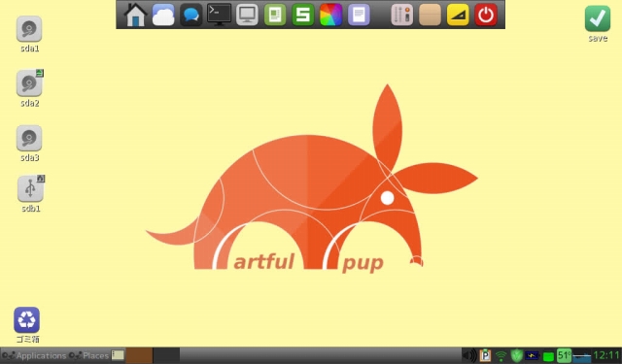
Task: Launch the terminal from the dock
Action: [x=219, y=15]
